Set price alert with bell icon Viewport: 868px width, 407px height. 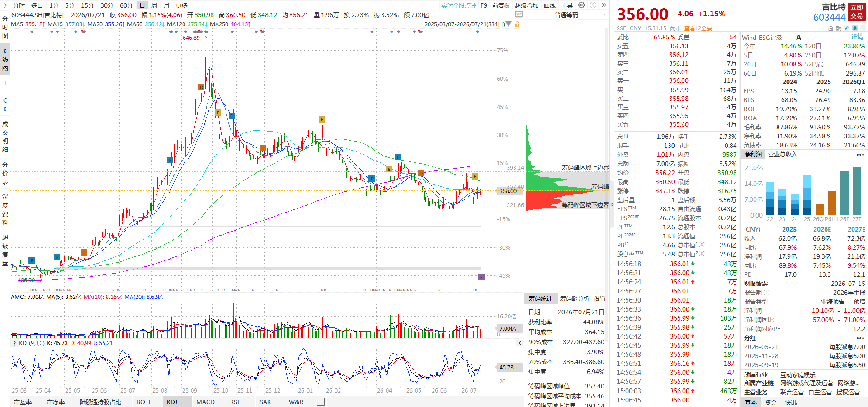coord(855,28)
